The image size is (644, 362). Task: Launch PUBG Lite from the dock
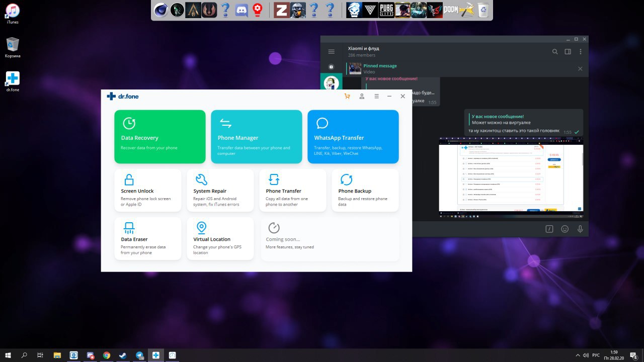pyautogui.click(x=386, y=10)
